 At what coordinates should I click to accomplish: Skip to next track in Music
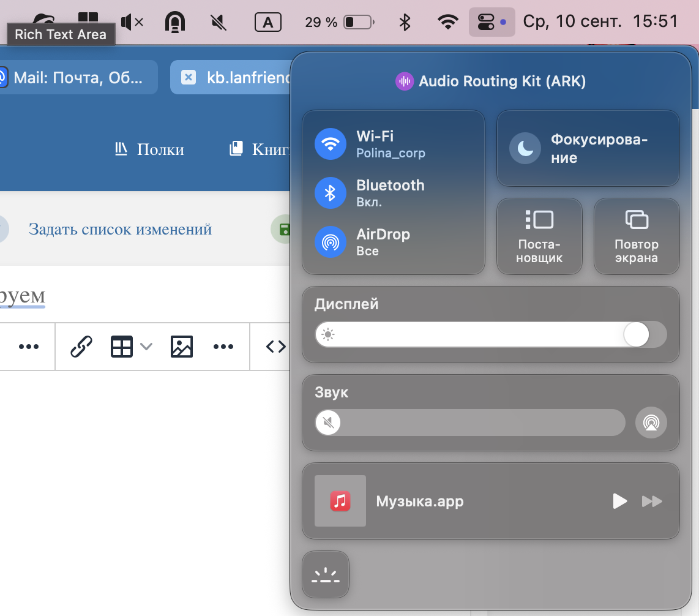tap(652, 501)
